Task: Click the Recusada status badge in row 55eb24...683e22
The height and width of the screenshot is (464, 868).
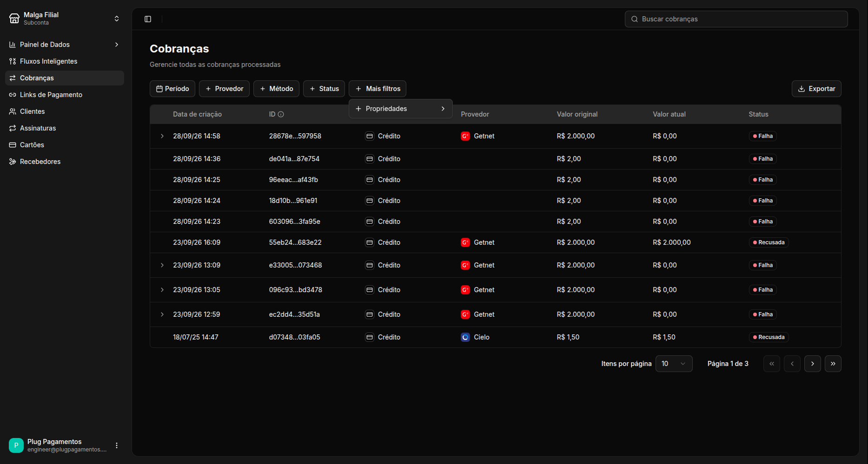Action: click(769, 242)
